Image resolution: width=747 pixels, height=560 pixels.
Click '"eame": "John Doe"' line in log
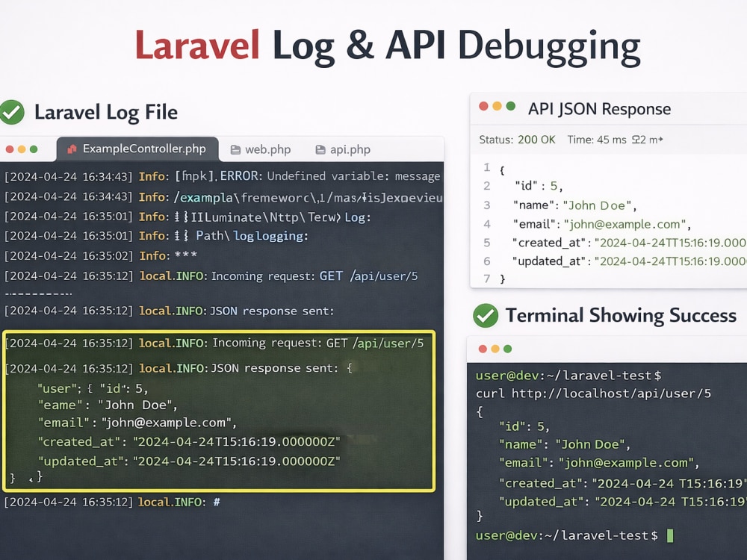[107, 405]
